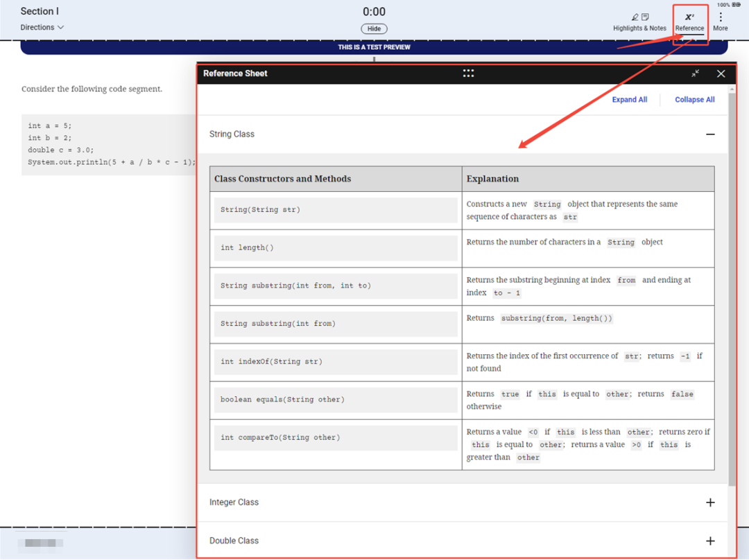Open the Reference sheet icon
This screenshot has height=560, width=749.
[689, 21]
